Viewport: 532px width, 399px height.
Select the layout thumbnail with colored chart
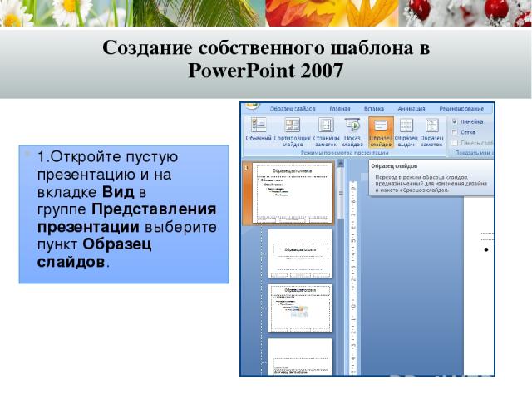click(300, 308)
